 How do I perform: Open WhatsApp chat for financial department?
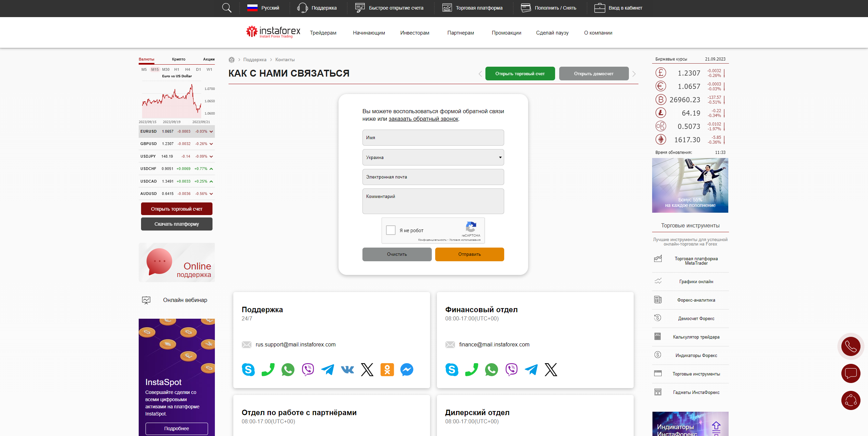point(491,369)
